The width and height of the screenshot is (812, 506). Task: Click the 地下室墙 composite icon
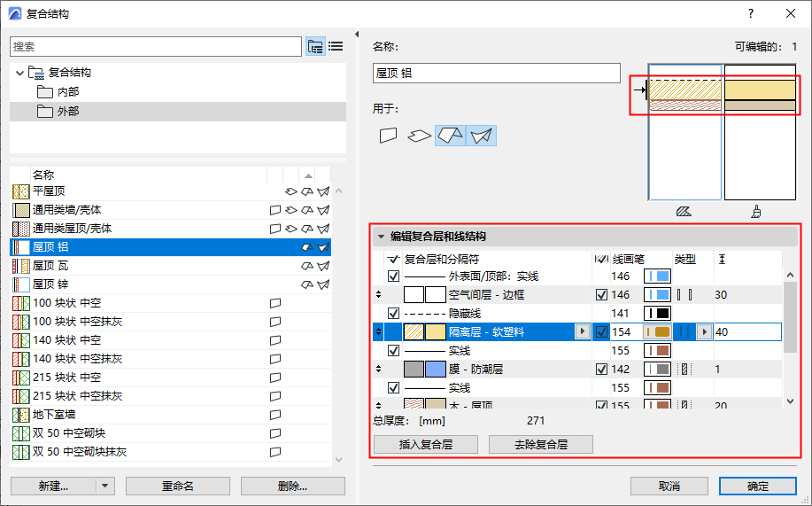pyautogui.click(x=20, y=415)
